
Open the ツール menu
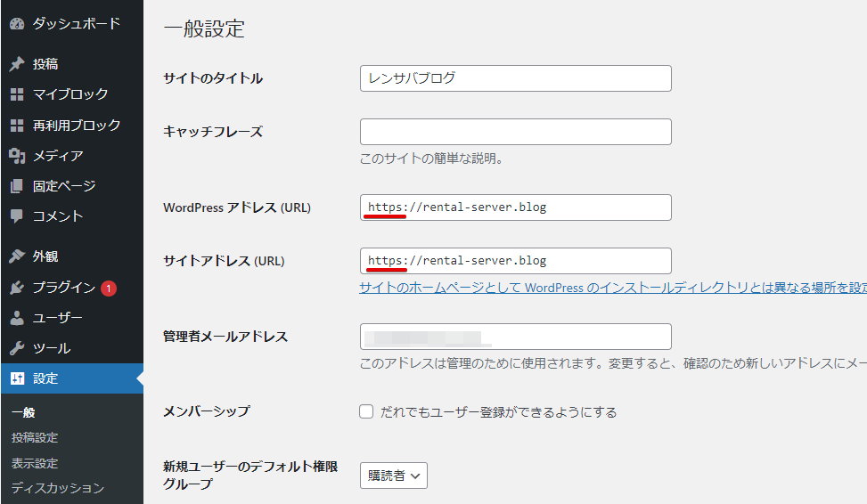tap(52, 348)
